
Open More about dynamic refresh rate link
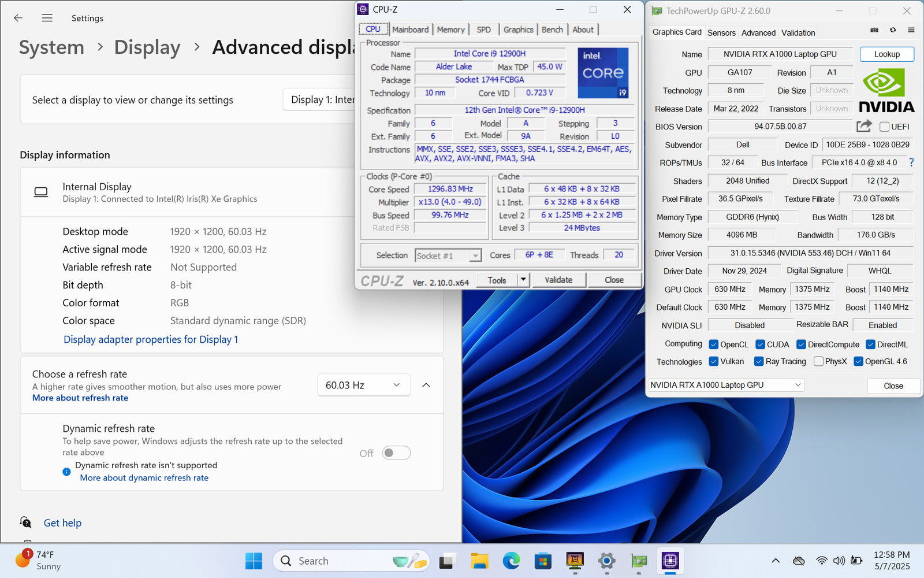[144, 477]
